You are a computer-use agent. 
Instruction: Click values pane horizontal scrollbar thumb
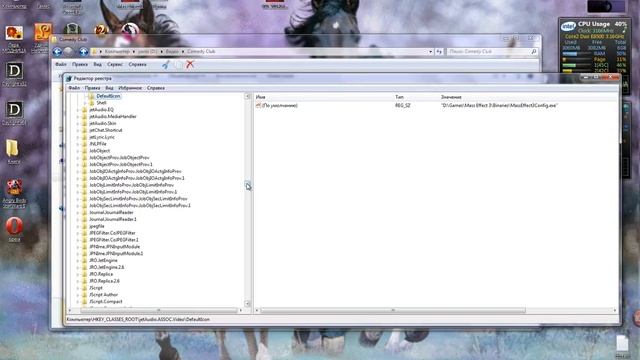(x=393, y=311)
